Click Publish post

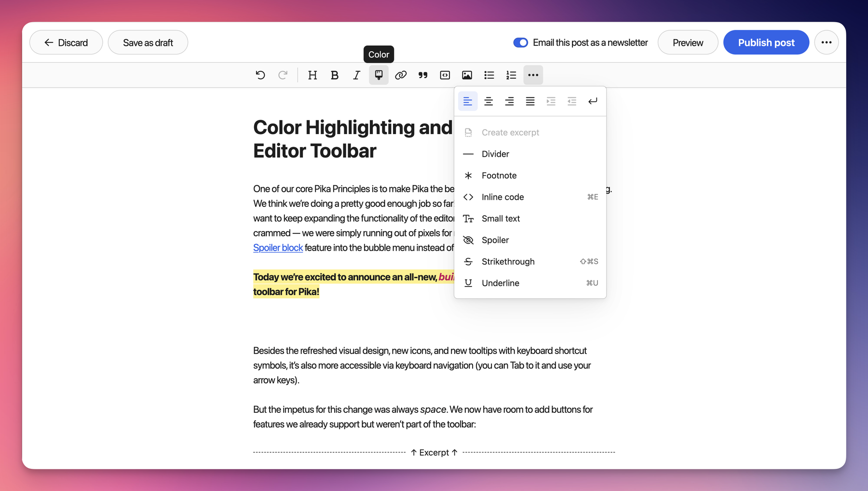coord(766,42)
